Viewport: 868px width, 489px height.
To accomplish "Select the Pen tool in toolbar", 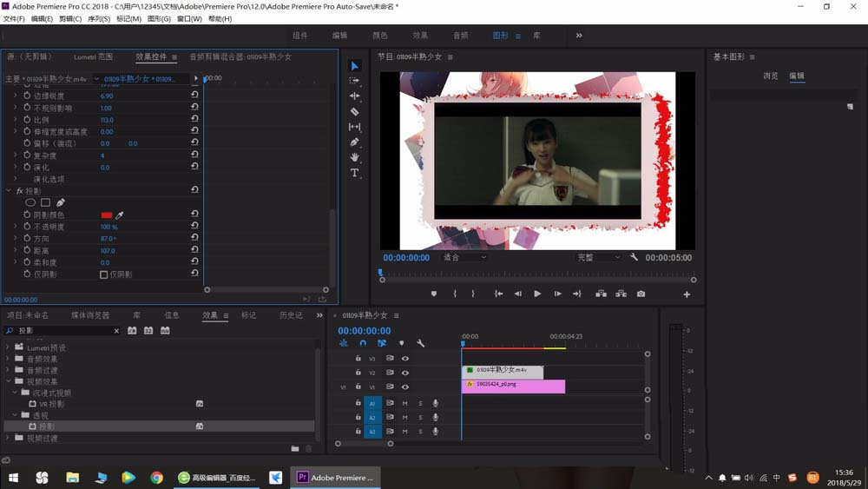I will click(354, 142).
